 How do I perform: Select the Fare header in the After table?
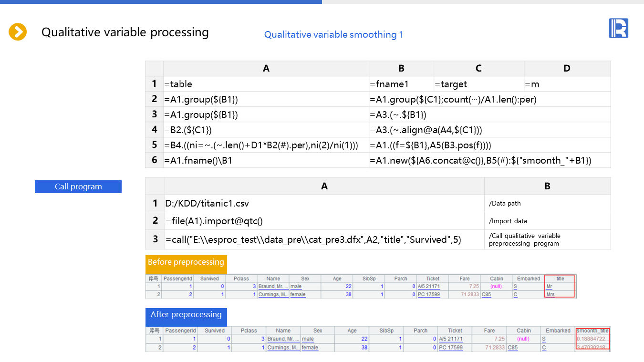click(x=489, y=331)
